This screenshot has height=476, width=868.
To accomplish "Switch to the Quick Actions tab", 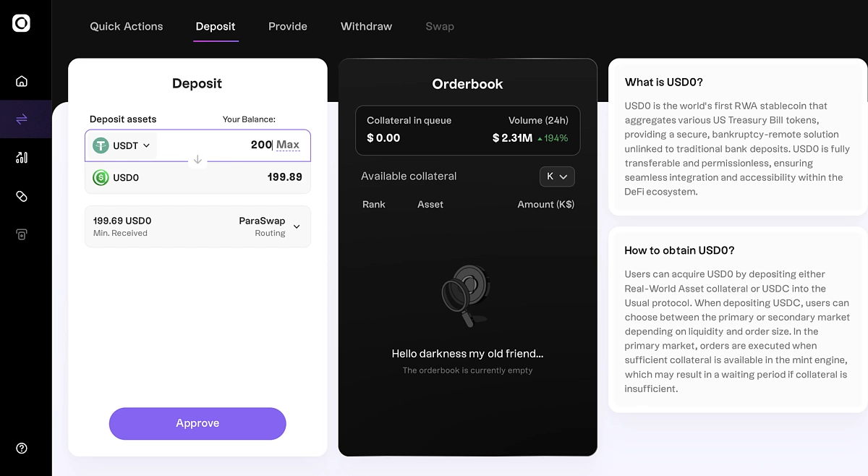I will [127, 27].
